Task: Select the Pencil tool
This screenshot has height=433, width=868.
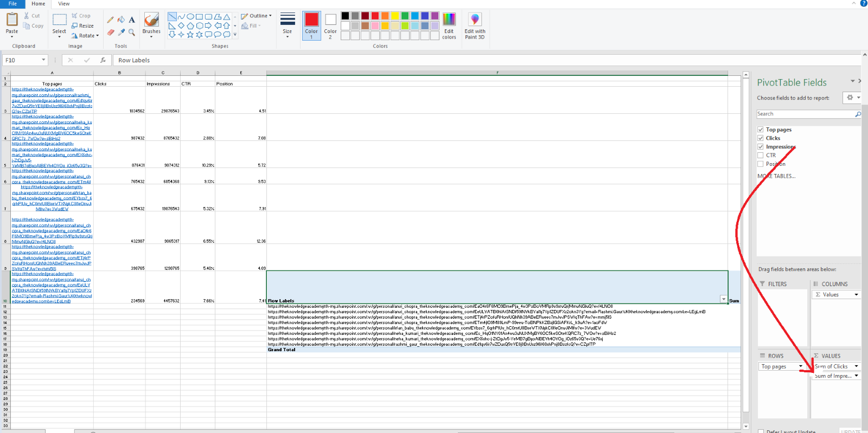Action: click(111, 20)
